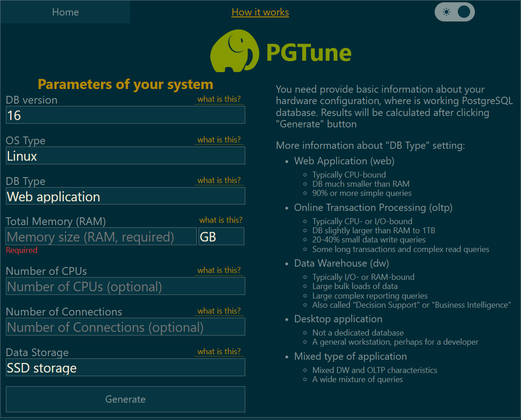Click what is this next to Total Memory
This screenshot has height=420, width=521.
[x=221, y=220]
